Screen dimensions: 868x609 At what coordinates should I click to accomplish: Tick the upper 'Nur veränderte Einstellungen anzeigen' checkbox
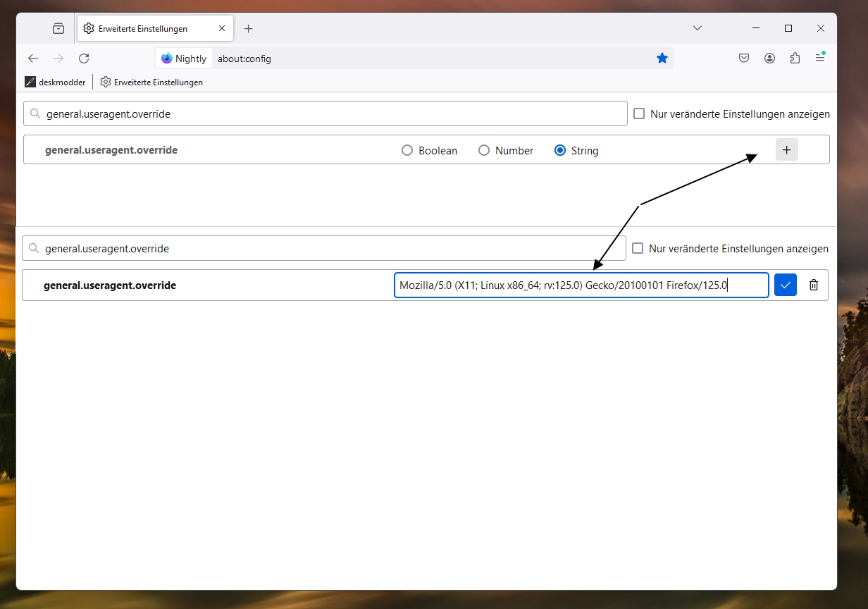639,113
